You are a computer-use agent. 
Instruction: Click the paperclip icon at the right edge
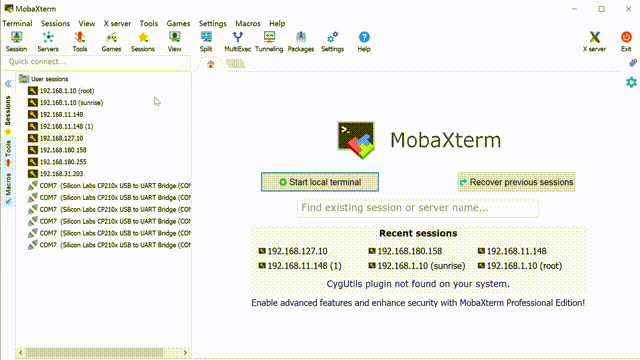click(x=632, y=63)
